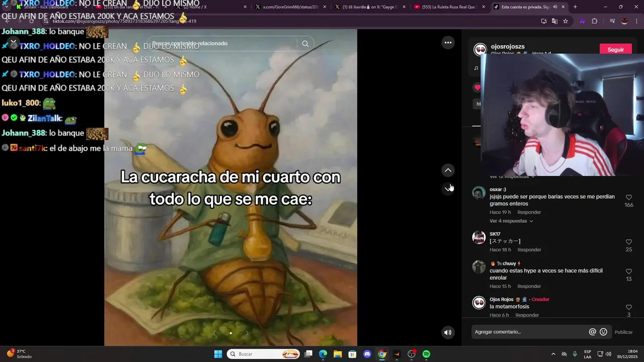The height and width of the screenshot is (362, 644).
Task: Click the 'Creador' label on Ojos Rojos comment
Action: coord(540,299)
